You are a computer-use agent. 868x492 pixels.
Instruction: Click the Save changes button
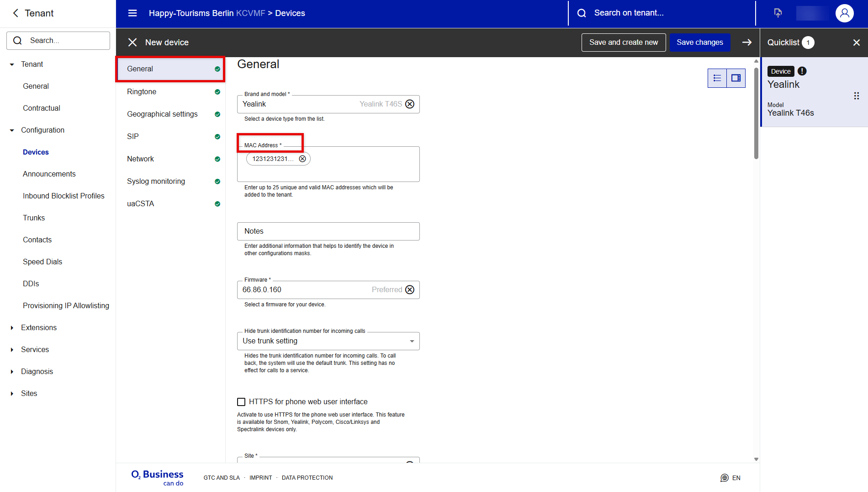pyautogui.click(x=699, y=43)
